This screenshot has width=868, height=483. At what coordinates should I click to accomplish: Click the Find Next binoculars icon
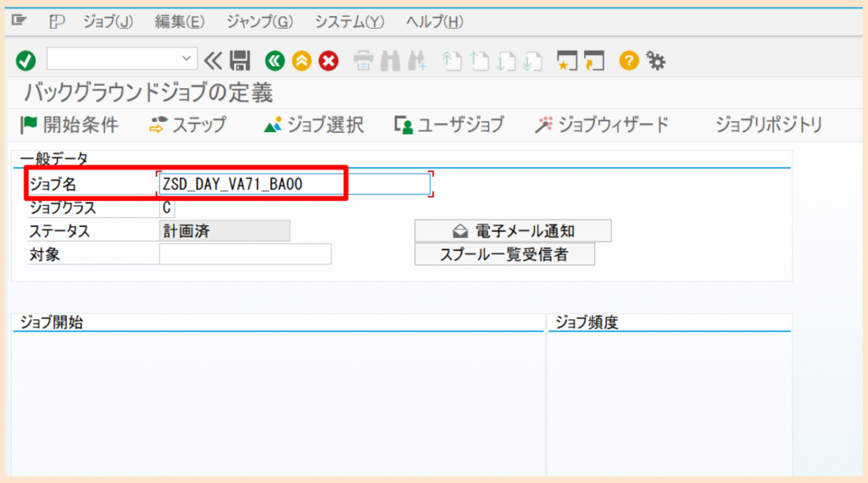point(417,61)
